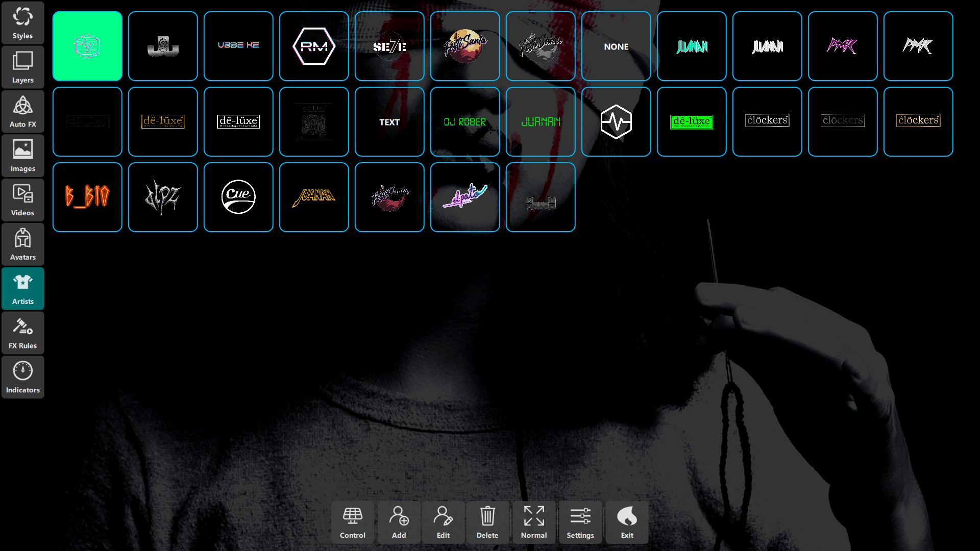Open the FX Rules panel

pos(22,333)
